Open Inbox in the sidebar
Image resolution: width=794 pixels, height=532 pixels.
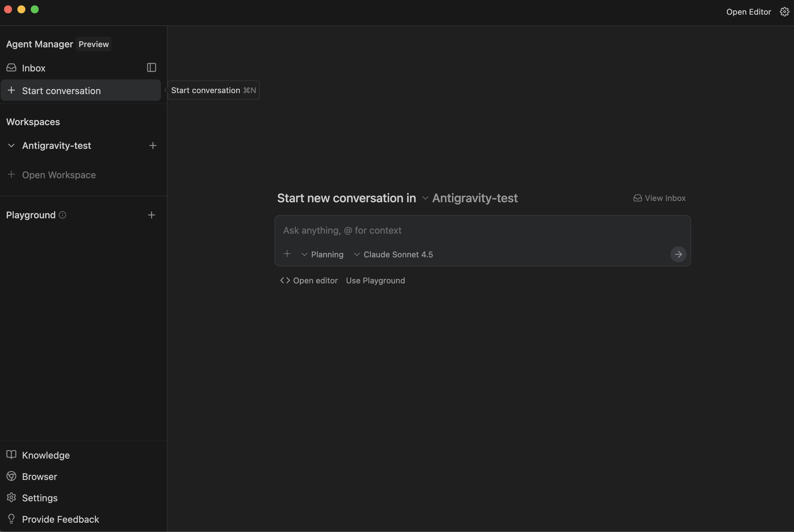(x=33, y=68)
